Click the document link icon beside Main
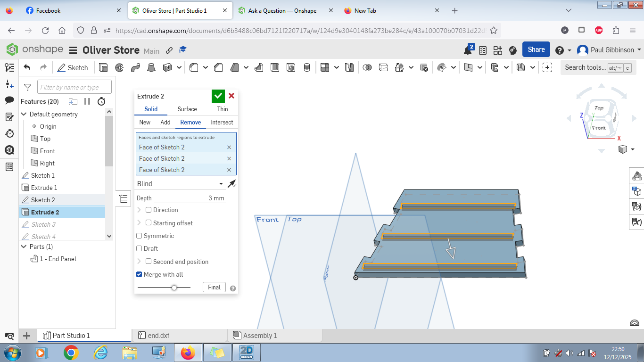This screenshot has height=362, width=644. pyautogui.click(x=169, y=50)
